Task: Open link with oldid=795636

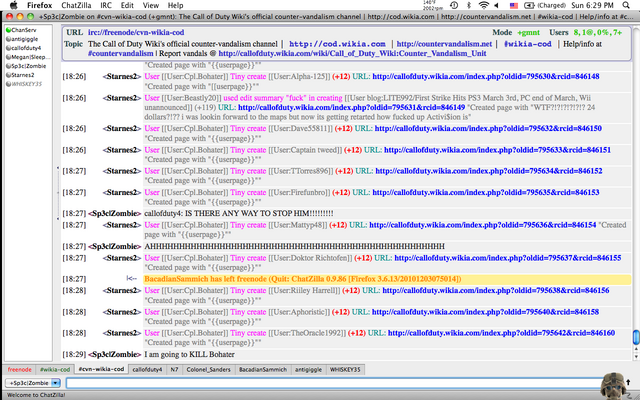Action: pos(483,225)
